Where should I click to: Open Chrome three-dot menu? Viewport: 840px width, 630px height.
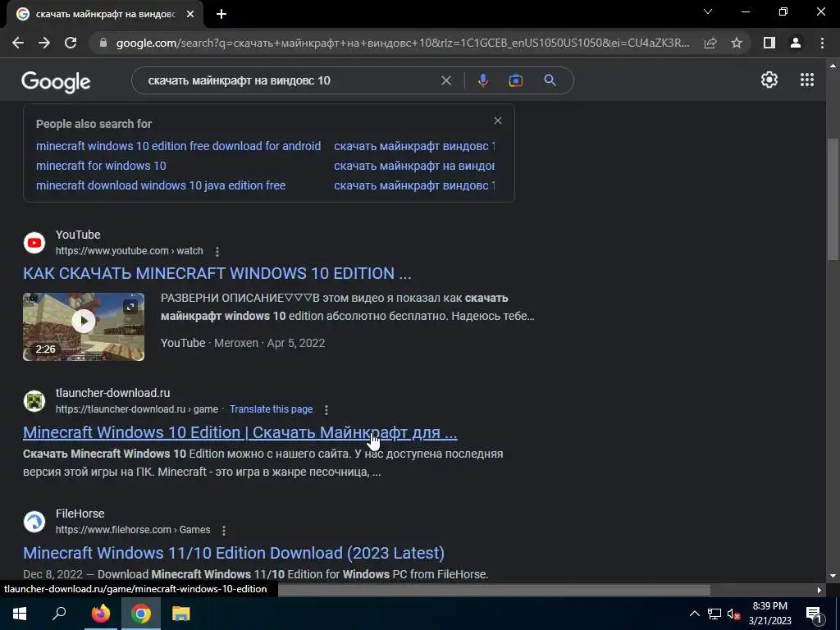(x=822, y=43)
